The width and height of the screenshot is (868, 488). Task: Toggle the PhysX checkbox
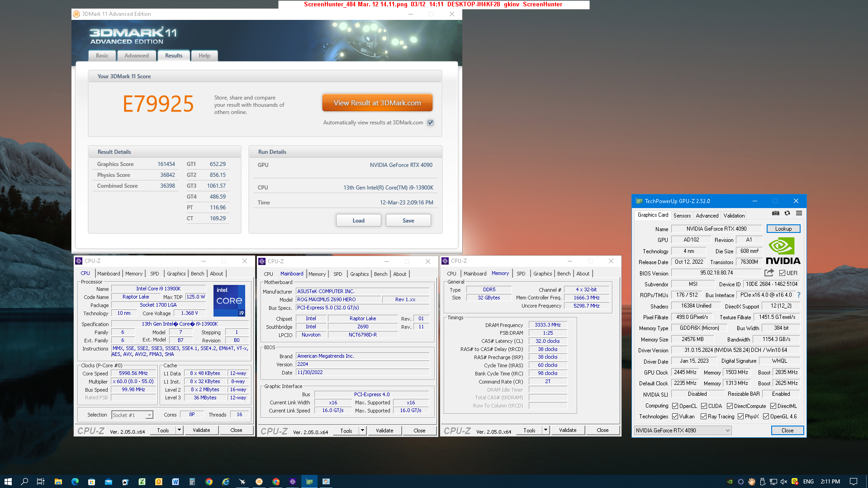[740, 416]
